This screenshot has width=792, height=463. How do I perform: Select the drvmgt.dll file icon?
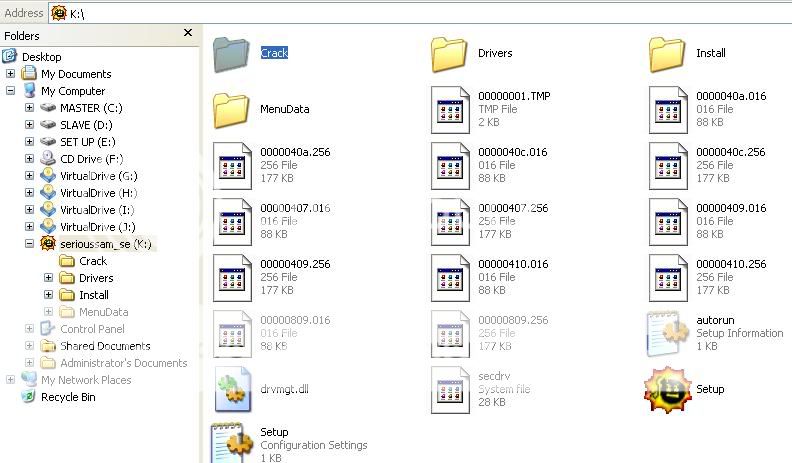(x=232, y=389)
